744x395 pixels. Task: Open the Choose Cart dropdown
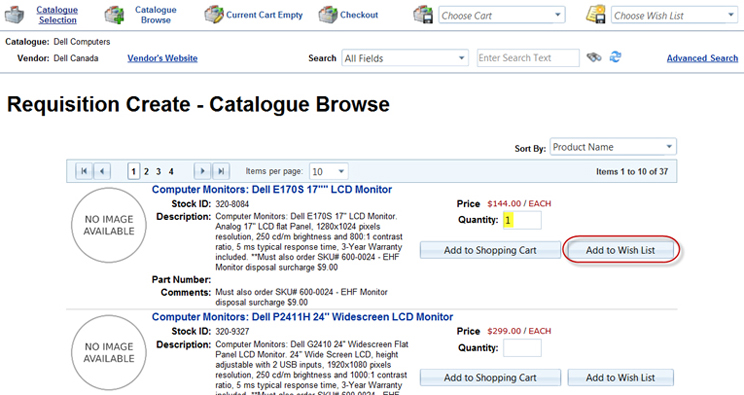[502, 15]
